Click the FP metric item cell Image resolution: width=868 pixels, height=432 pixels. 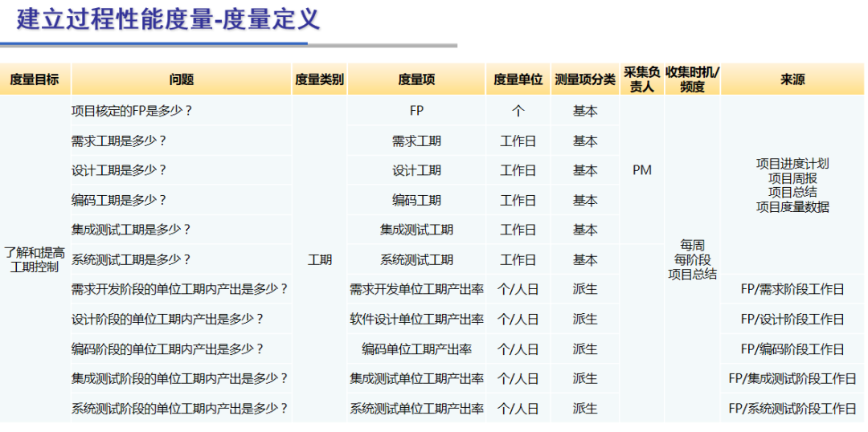click(x=416, y=111)
